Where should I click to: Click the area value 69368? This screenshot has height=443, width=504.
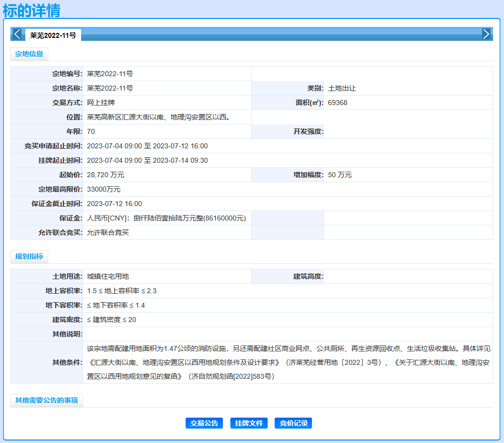(337, 103)
